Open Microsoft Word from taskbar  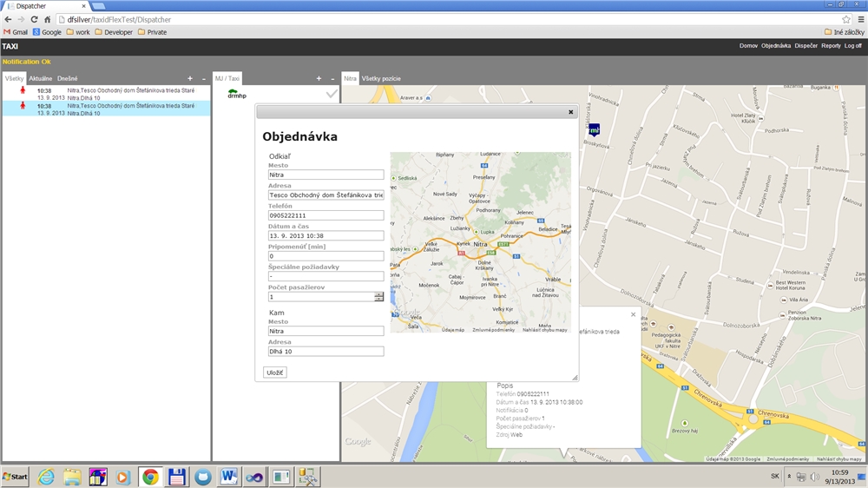coord(228,477)
